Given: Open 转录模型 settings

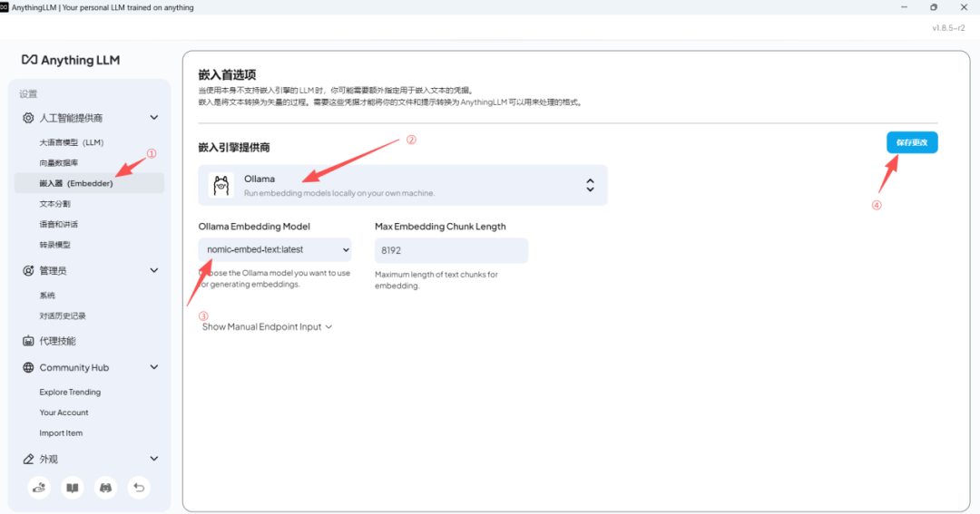Looking at the screenshot, I should 55,245.
